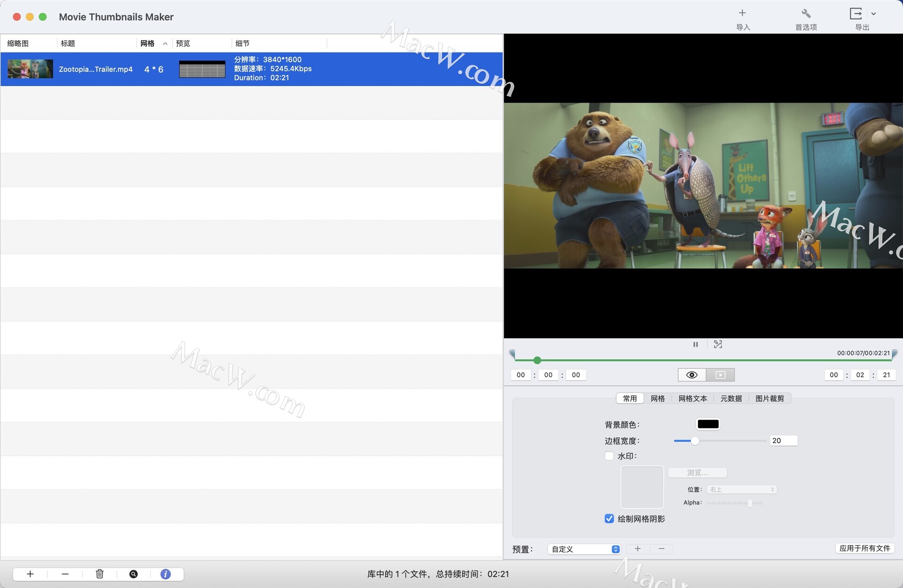Click the end time hours field
The image size is (903, 588).
(834, 375)
